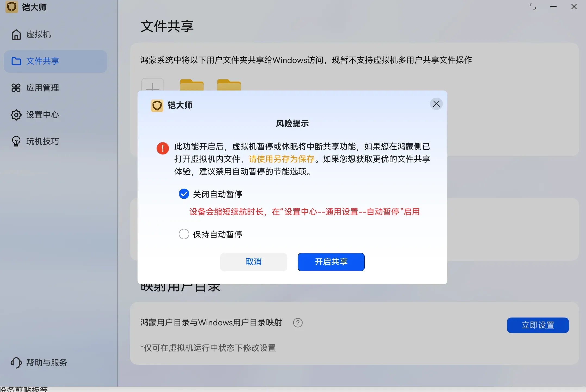Click the home icon beside 虚拟机
Viewport: 586px width, 392px height.
click(16, 35)
